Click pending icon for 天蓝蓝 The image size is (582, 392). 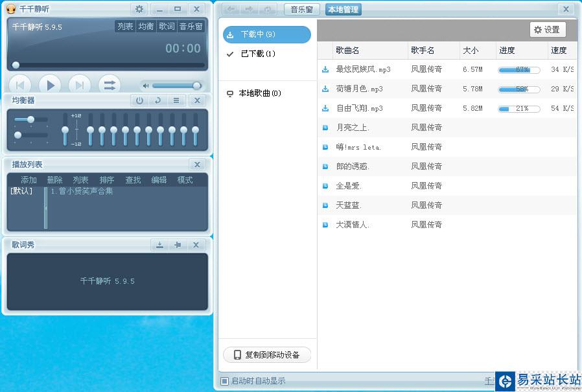tap(325, 205)
